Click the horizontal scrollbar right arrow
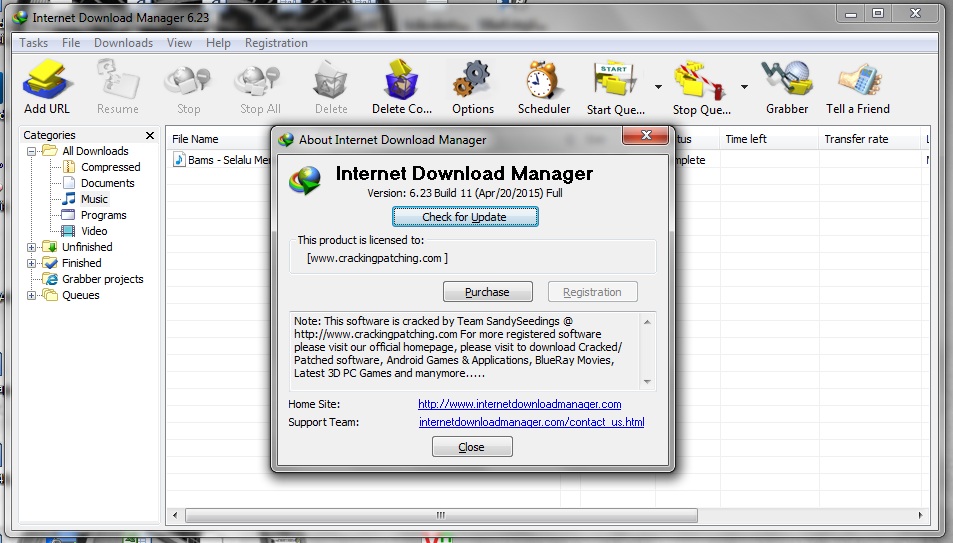The width and height of the screenshot is (953, 543). coord(920,515)
